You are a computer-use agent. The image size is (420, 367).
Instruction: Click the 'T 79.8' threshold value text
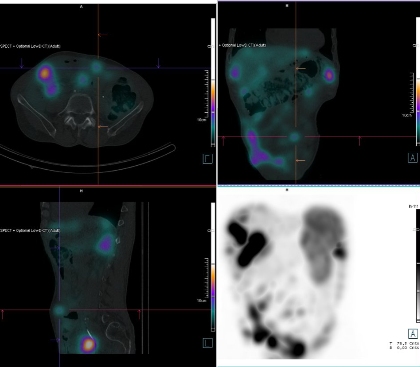pos(404,343)
